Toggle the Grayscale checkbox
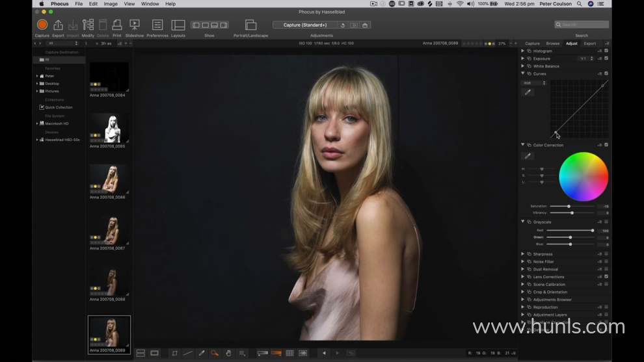 click(x=606, y=222)
